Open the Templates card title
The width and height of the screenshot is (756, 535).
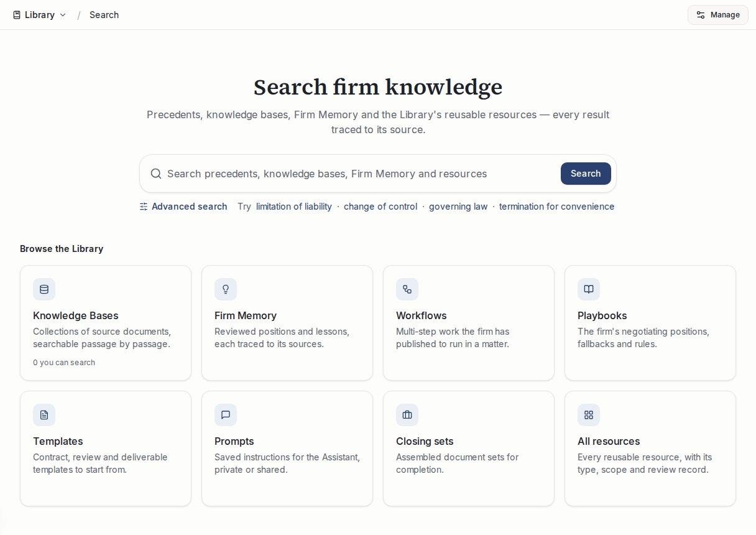(58, 441)
